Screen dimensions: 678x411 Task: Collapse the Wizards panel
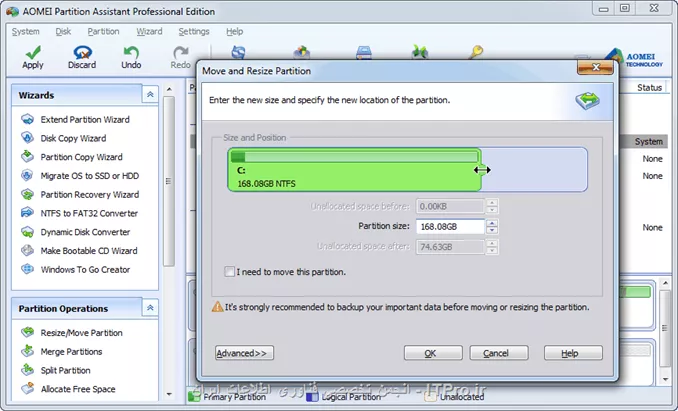tap(150, 94)
